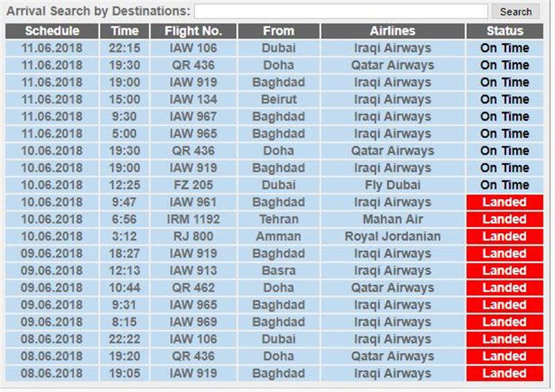
Task: Select the IAW 969 flight number
Action: click(194, 322)
